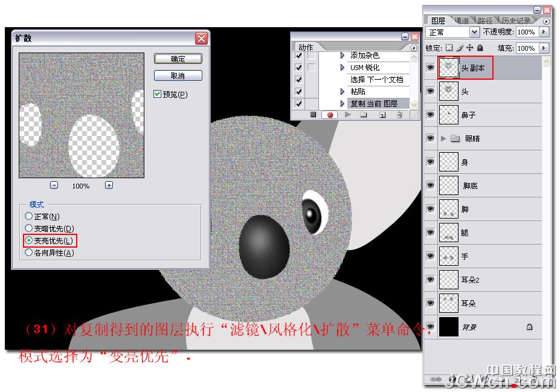The height and width of the screenshot is (392, 560).
Task: Hide the 背景 layer
Action: coord(431,327)
